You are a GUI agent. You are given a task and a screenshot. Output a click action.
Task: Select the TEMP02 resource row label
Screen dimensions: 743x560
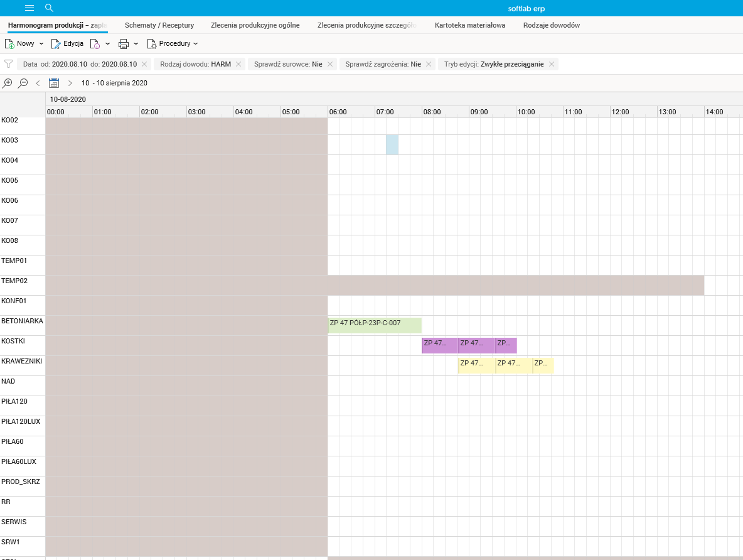tap(14, 281)
